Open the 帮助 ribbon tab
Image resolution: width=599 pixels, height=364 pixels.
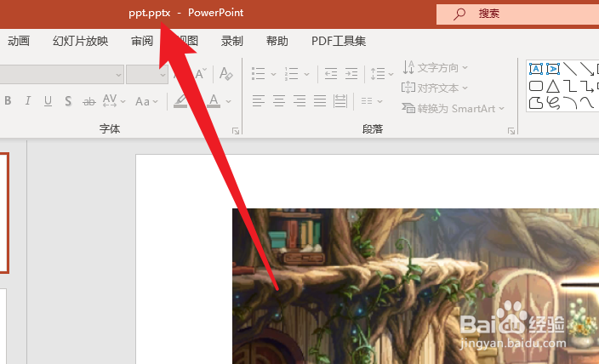tap(277, 41)
